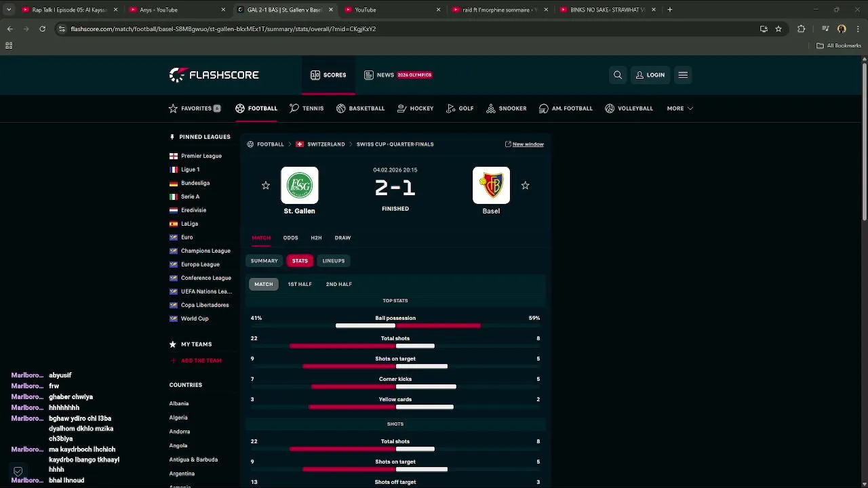Select the Hockey sport tab
Screen dimensions: 868x488
[x=415, y=108]
